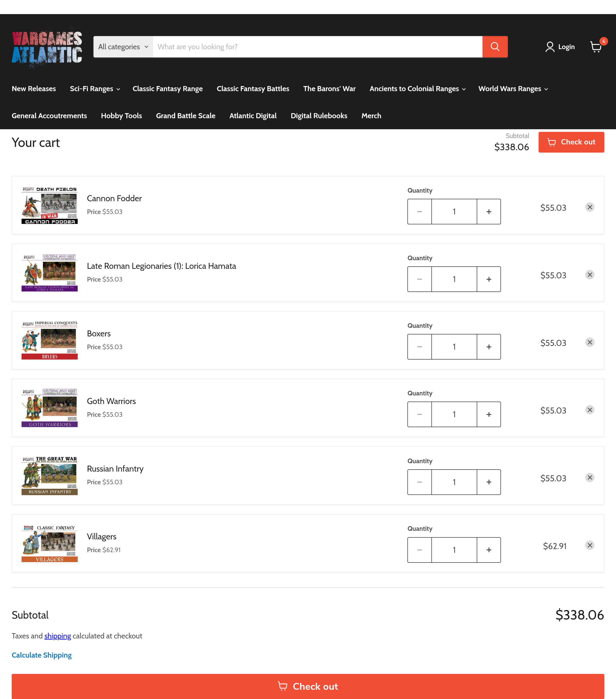
Task: Remove Boxers from the cart
Action: 590,342
